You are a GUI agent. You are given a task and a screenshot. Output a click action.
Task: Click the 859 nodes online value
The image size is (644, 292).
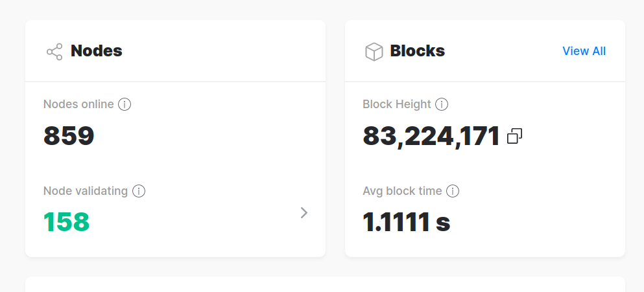click(69, 136)
